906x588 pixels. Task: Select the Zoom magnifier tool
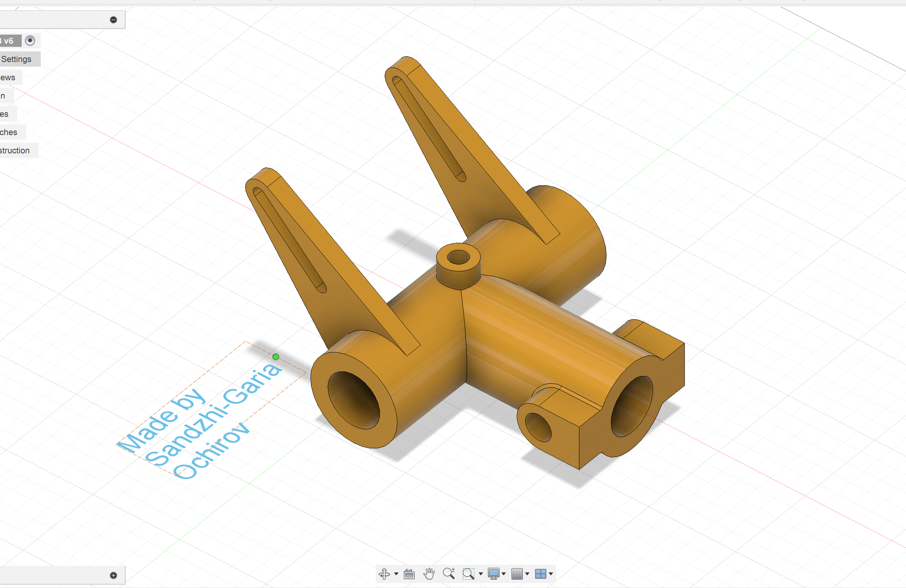[x=449, y=574]
